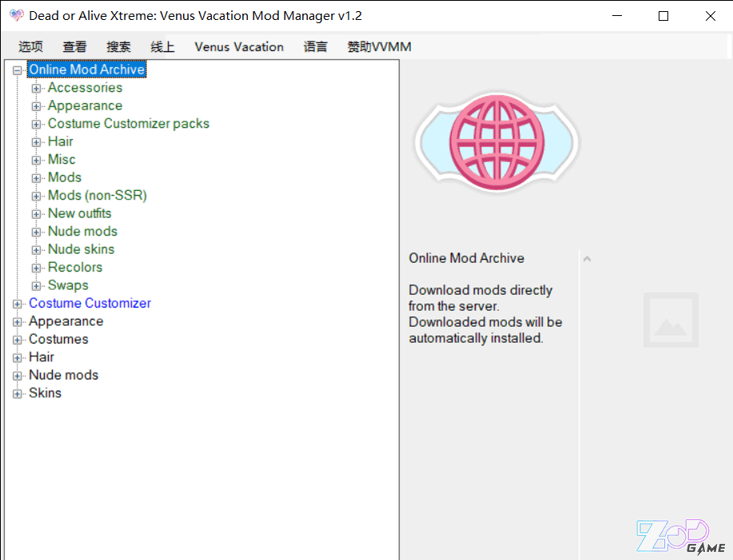
Task: Select the Mods (non-SSR) tree item
Action: (x=97, y=196)
